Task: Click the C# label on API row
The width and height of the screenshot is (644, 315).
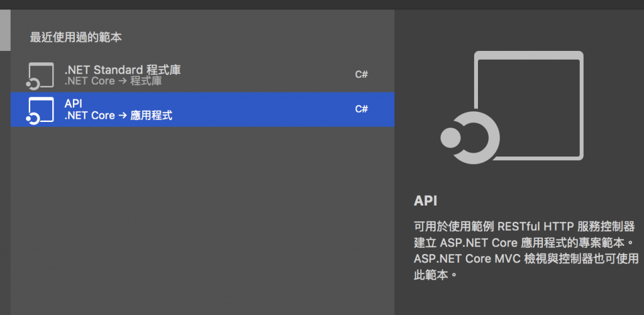Action: (362, 109)
